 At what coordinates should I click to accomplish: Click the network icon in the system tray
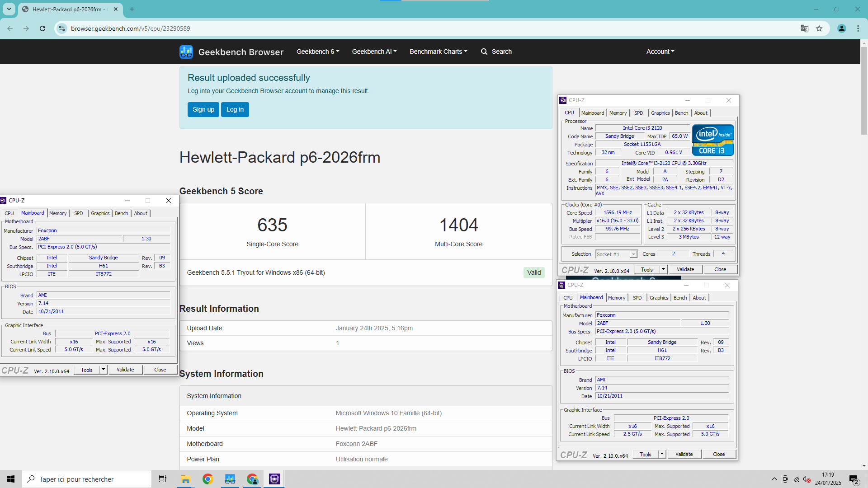[796, 479]
